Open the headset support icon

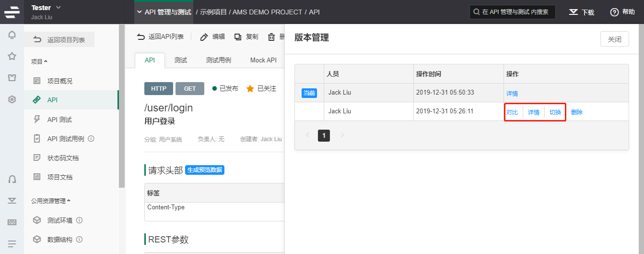pyautogui.click(x=12, y=179)
